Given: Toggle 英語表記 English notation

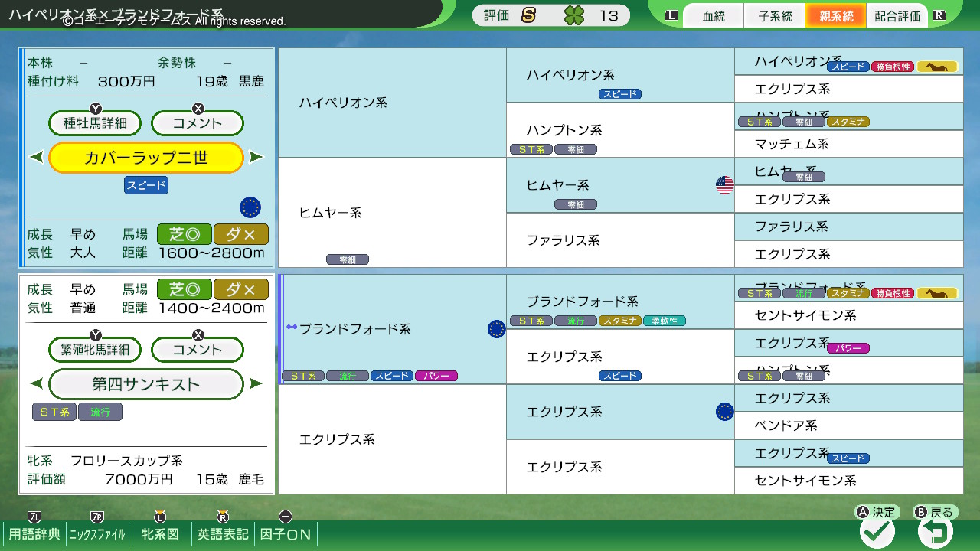Looking at the screenshot, I should point(223,533).
